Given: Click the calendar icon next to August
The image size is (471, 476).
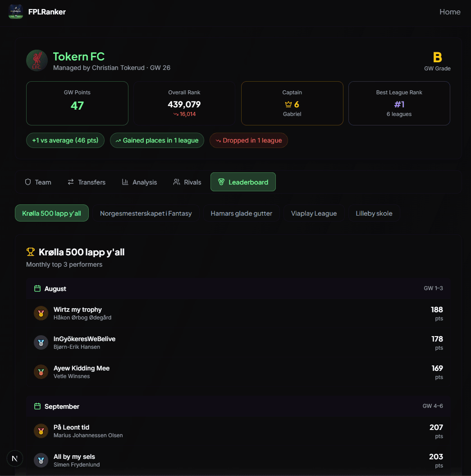Looking at the screenshot, I should pyautogui.click(x=37, y=288).
